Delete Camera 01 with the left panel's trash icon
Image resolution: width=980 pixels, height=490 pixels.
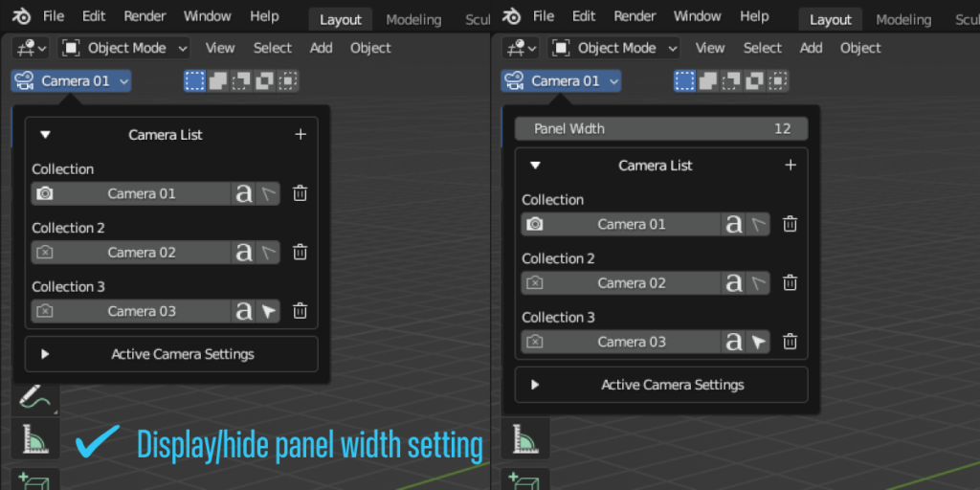pyautogui.click(x=300, y=193)
